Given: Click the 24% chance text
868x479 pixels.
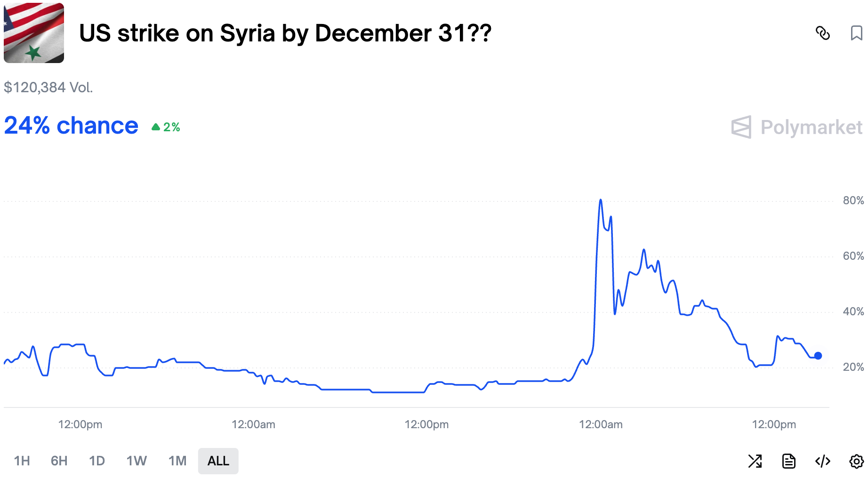Looking at the screenshot, I should (71, 126).
